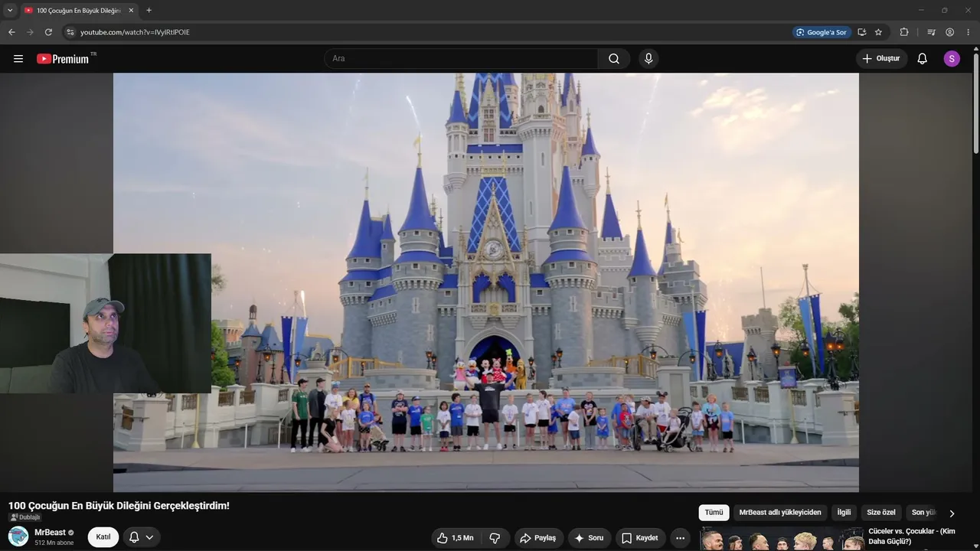Click the video title text
This screenshot has height=551, width=980.
[x=119, y=506]
